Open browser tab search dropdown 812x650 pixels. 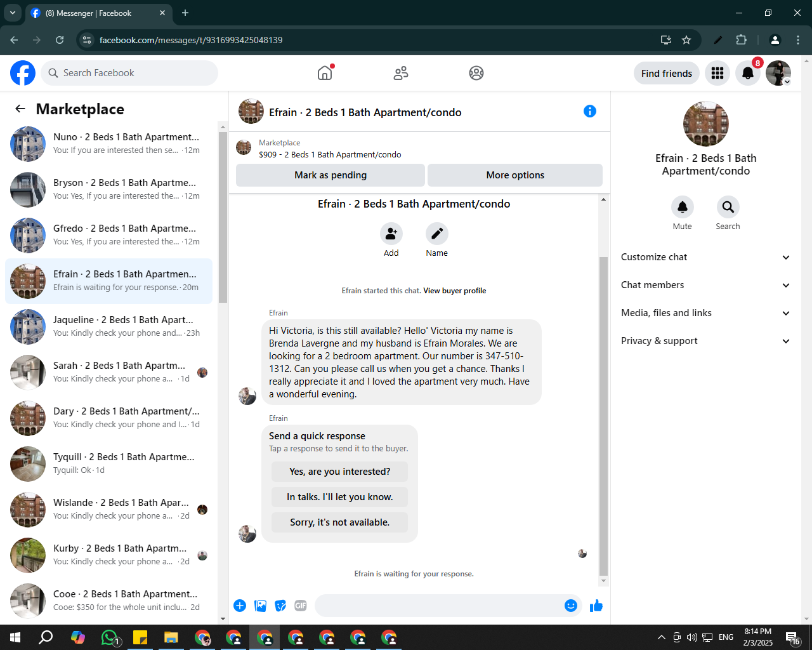12,13
